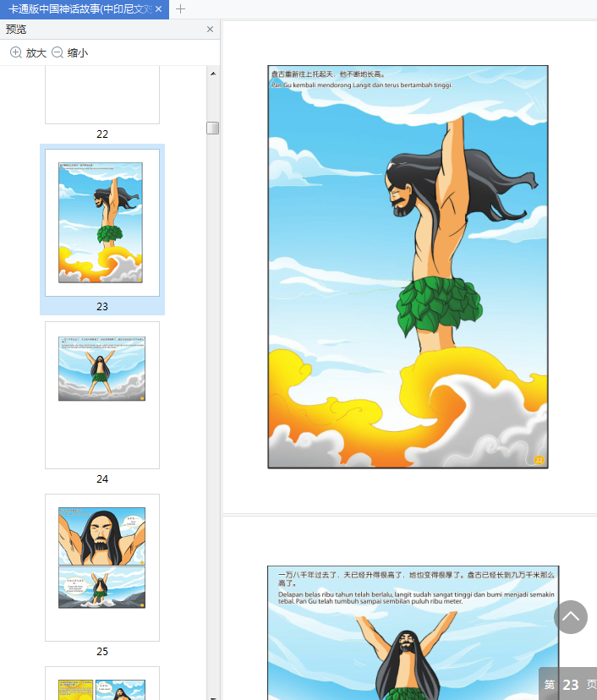Click the 预览 panel title
The width and height of the screenshot is (597, 700).
(16, 30)
